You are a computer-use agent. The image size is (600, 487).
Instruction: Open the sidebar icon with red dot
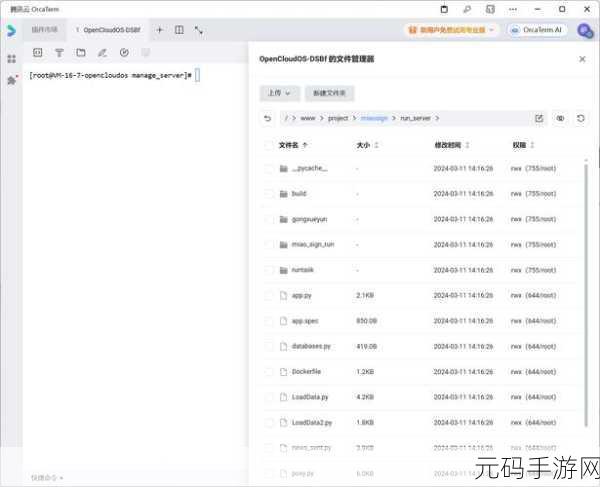(x=12, y=80)
